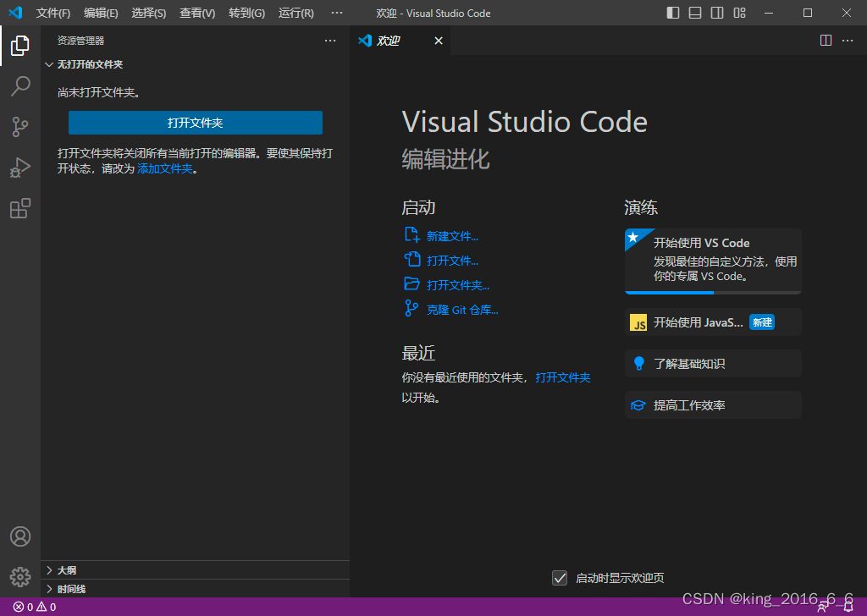The height and width of the screenshot is (616, 867).
Task: Toggle bottom panel layout icon
Action: click(695, 13)
